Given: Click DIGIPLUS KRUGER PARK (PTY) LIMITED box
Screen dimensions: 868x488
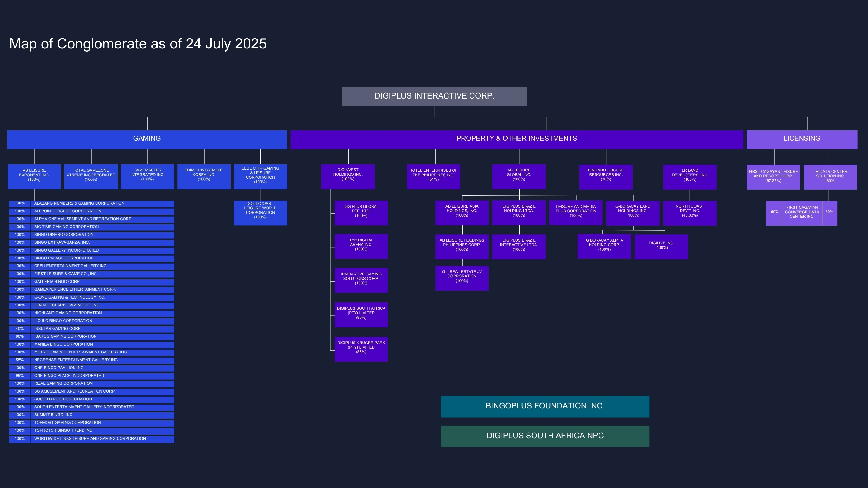Looking at the screenshot, I should pos(361,349).
